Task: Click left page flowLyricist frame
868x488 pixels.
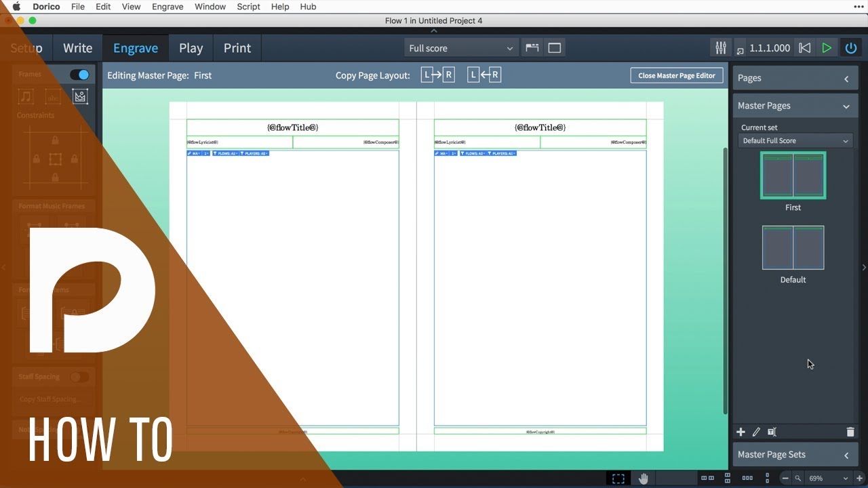Action: click(240, 142)
